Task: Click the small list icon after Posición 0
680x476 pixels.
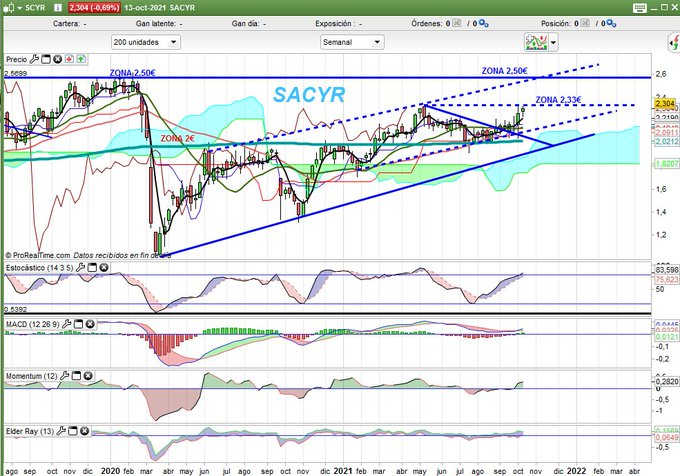Action: click(585, 23)
